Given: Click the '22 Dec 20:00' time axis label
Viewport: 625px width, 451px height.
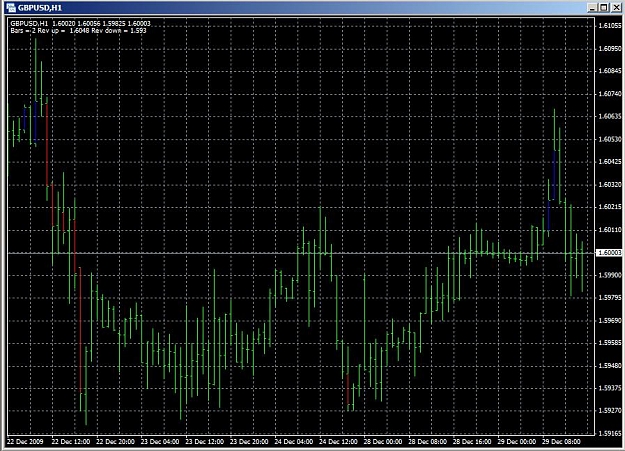Looking at the screenshot, I should click(x=116, y=442).
